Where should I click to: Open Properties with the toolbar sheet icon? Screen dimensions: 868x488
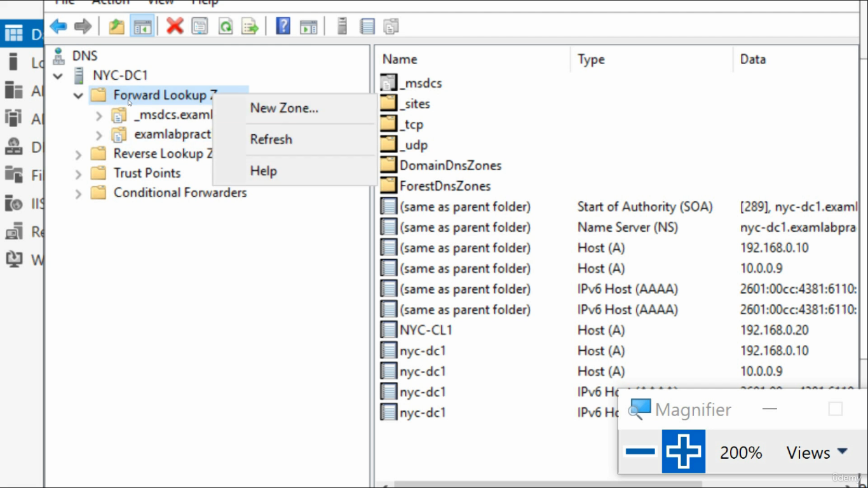(200, 27)
